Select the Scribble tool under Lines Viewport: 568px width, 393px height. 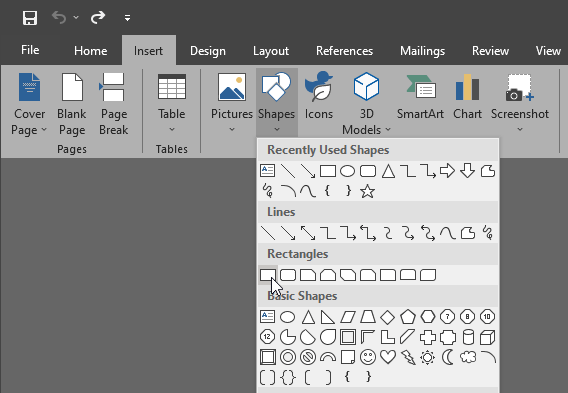pyautogui.click(x=488, y=233)
